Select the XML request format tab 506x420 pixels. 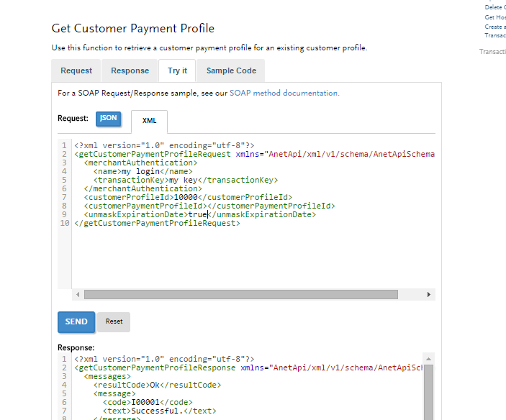(149, 121)
